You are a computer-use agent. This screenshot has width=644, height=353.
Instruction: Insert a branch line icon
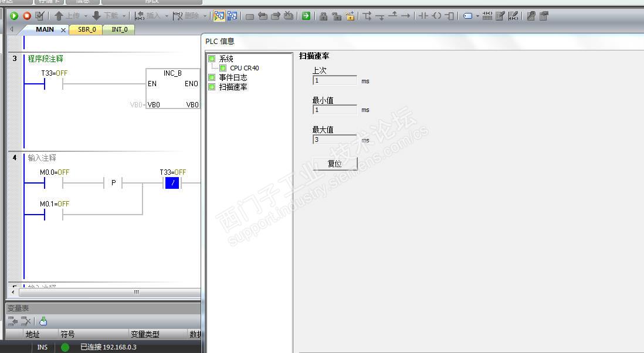367,16
